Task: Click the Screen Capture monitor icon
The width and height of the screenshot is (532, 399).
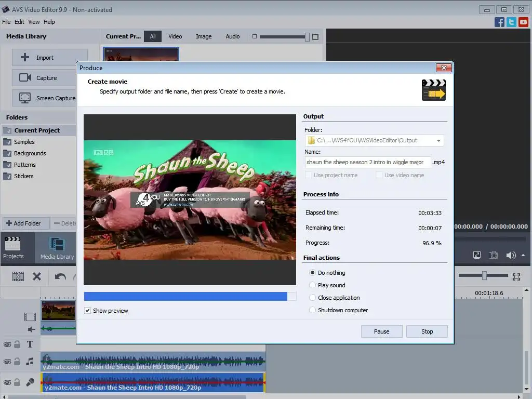Action: click(25, 98)
